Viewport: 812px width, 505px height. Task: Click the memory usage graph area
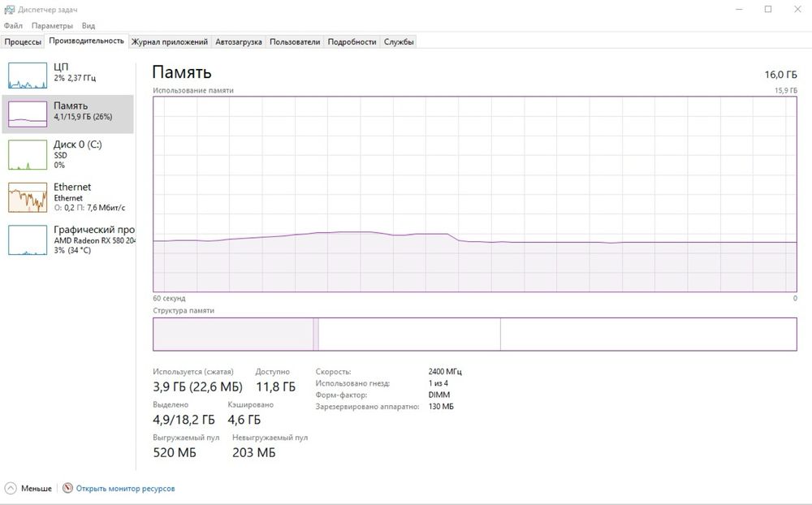pyautogui.click(x=475, y=194)
